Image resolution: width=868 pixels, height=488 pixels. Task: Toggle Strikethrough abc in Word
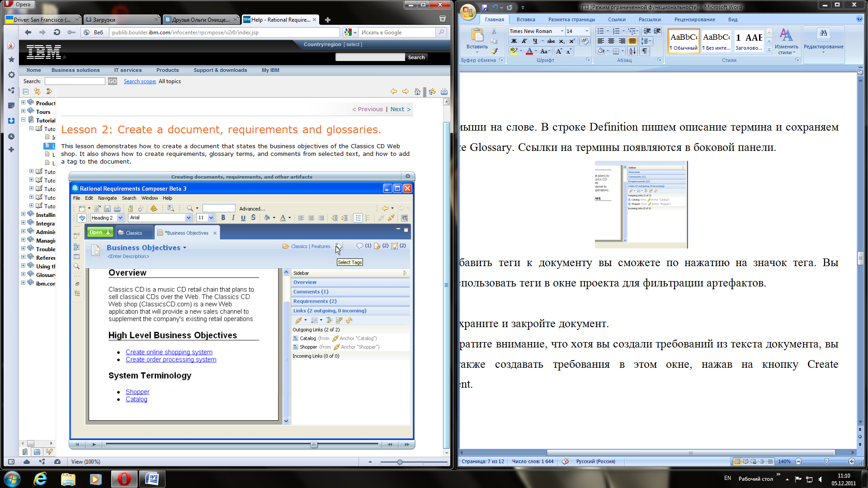tap(551, 41)
